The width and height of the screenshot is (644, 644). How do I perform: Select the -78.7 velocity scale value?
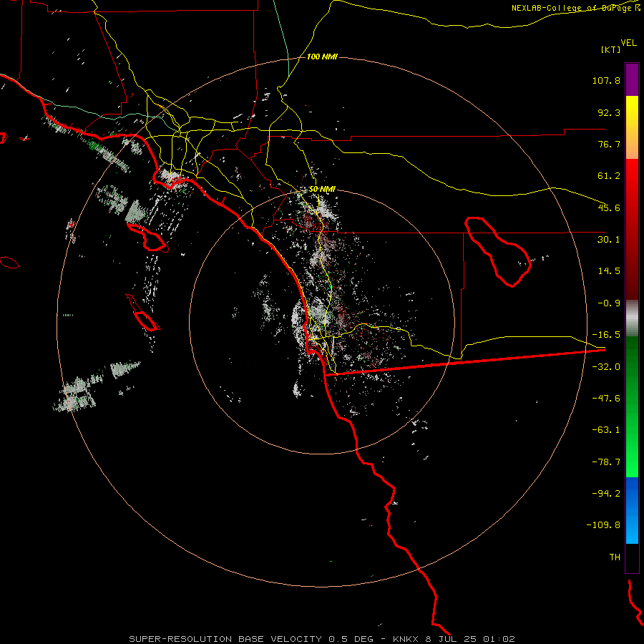click(x=606, y=462)
